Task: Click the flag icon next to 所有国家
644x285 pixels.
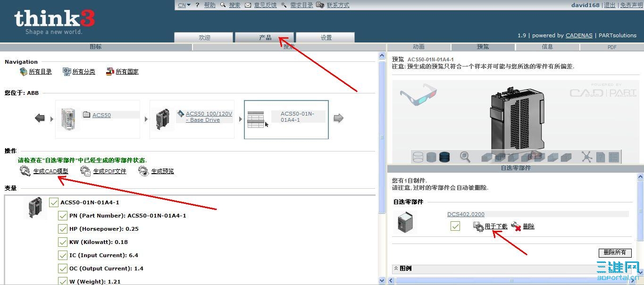Action: [110, 72]
